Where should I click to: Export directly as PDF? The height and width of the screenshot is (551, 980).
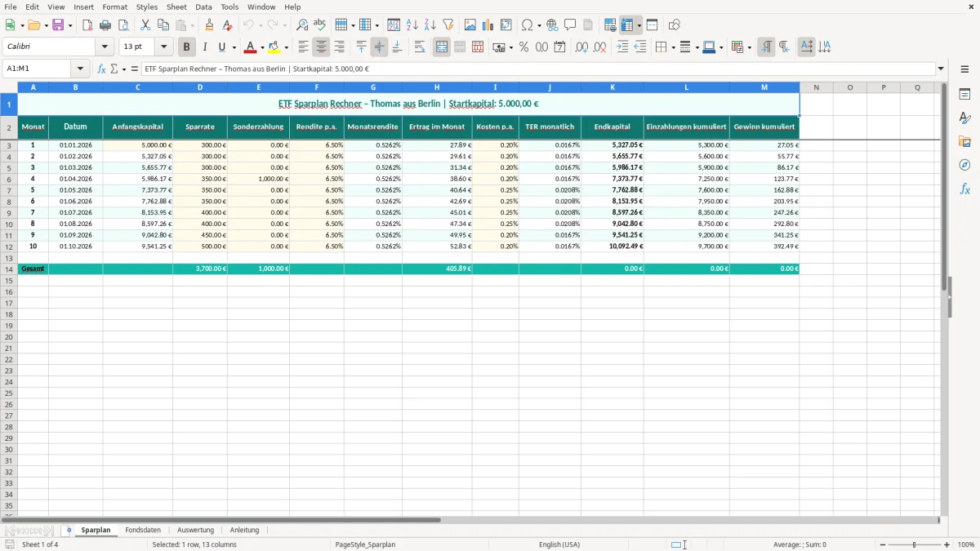point(87,25)
